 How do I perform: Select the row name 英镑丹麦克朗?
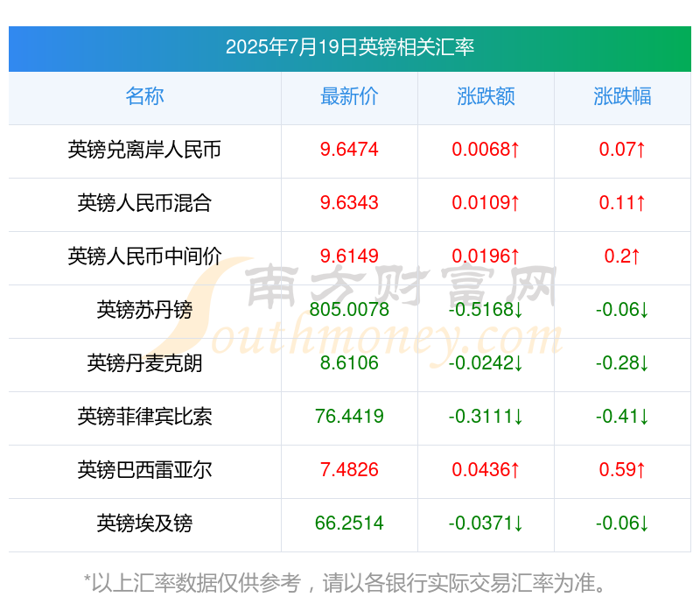(144, 363)
